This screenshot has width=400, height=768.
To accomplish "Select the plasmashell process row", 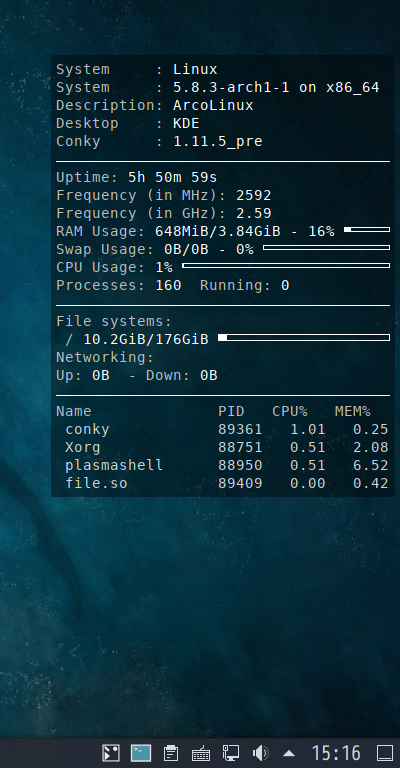I will 223,465.
